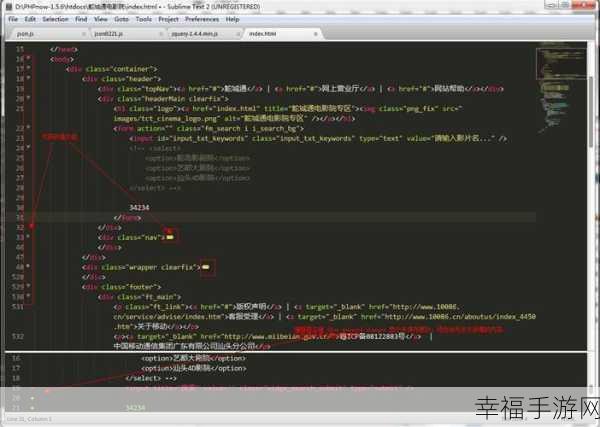Expand the nav div fold arrow at line 33
This screenshot has width=600, height=427.
pyautogui.click(x=29, y=237)
